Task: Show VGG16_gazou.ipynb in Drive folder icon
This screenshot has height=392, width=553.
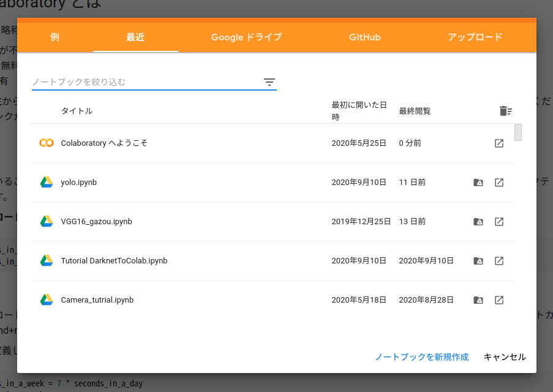Action: (478, 222)
